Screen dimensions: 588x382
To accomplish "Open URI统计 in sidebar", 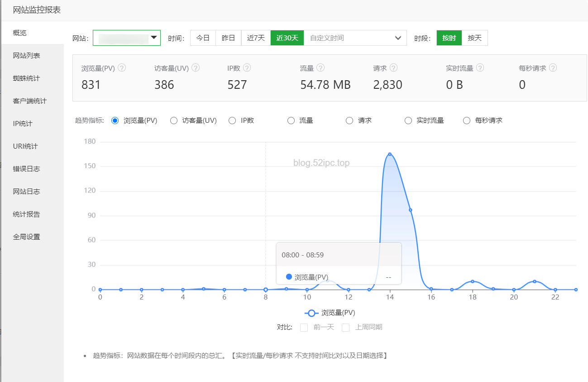I will point(32,146).
